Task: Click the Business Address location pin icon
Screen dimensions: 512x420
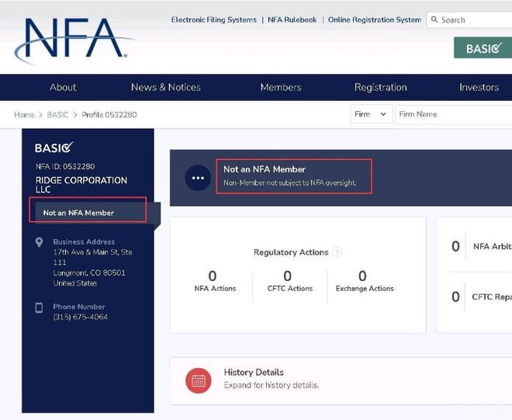Action: coord(40,242)
